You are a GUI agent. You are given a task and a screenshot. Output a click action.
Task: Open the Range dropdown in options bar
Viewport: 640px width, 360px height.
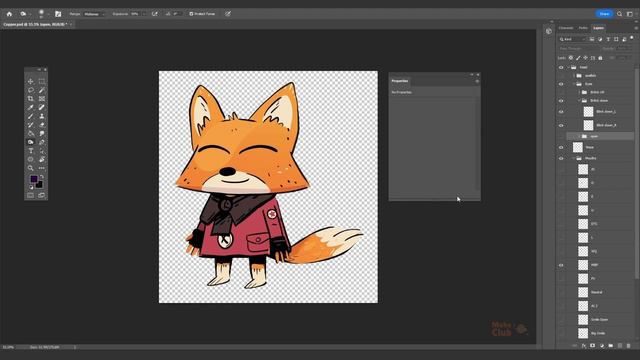point(94,14)
